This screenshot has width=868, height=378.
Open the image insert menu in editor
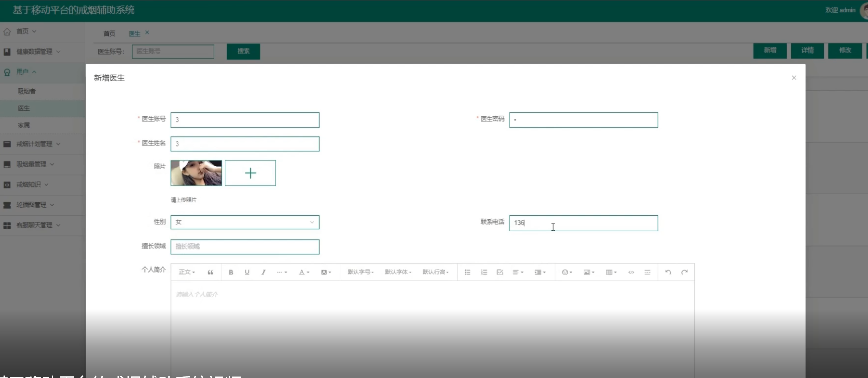(x=589, y=273)
